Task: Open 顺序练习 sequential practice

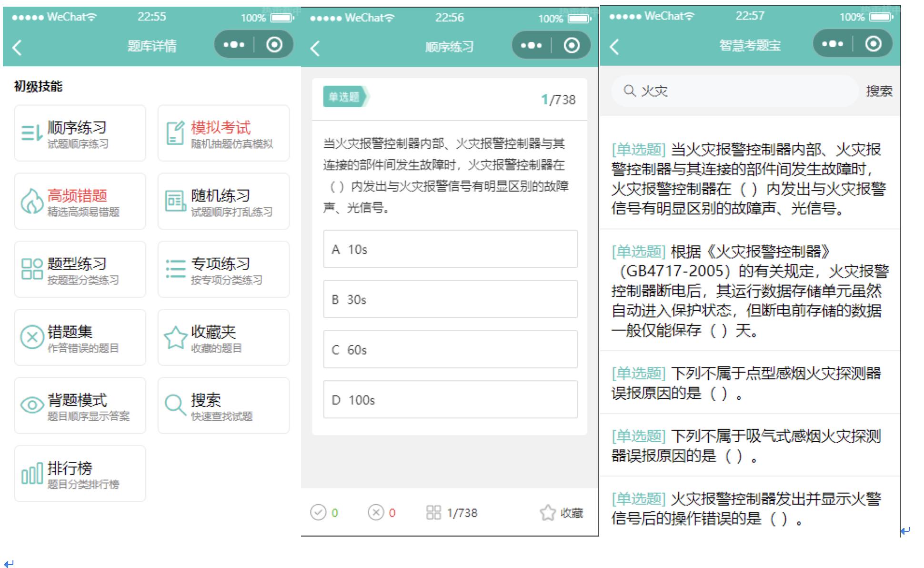Action: click(x=80, y=132)
